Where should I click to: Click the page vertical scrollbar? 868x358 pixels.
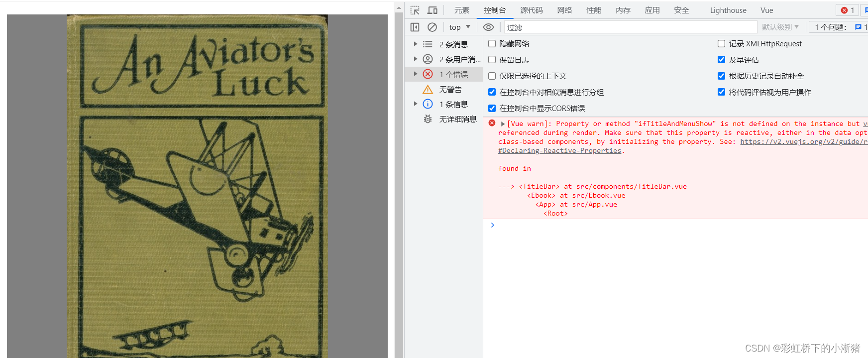pos(399,184)
